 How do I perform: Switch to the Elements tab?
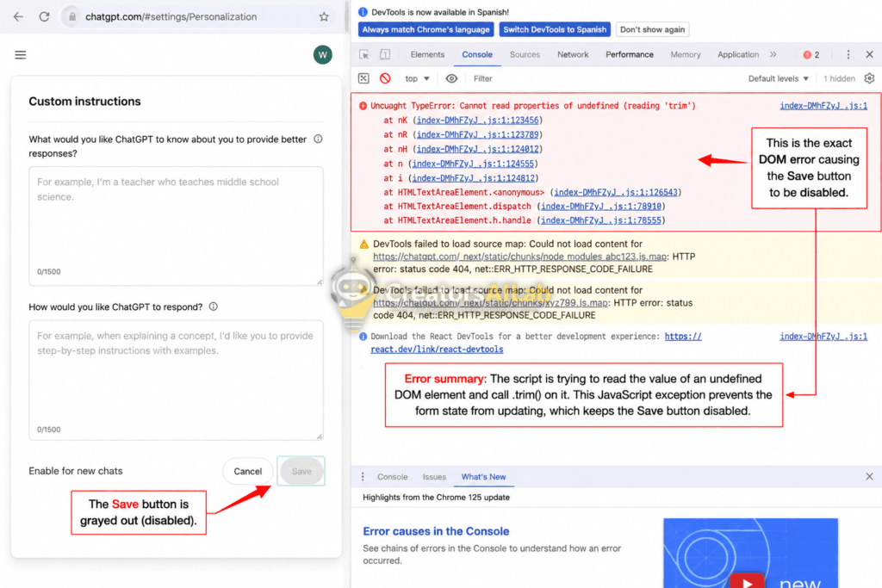pos(427,54)
